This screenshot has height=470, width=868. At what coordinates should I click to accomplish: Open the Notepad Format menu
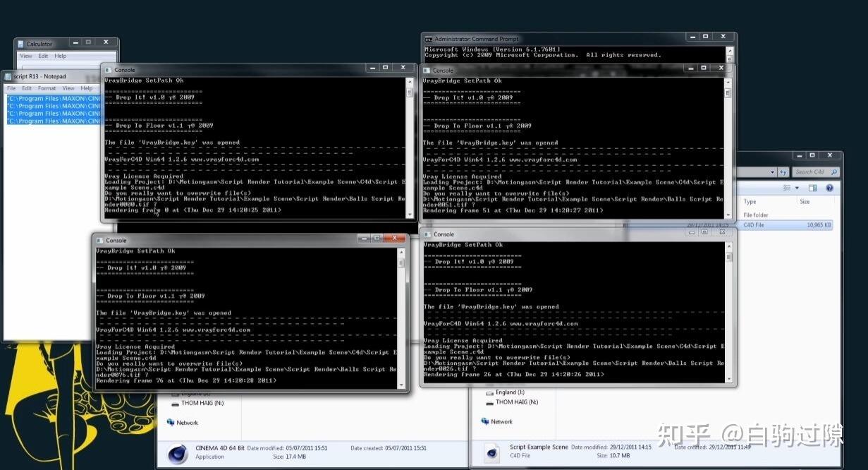47,88
